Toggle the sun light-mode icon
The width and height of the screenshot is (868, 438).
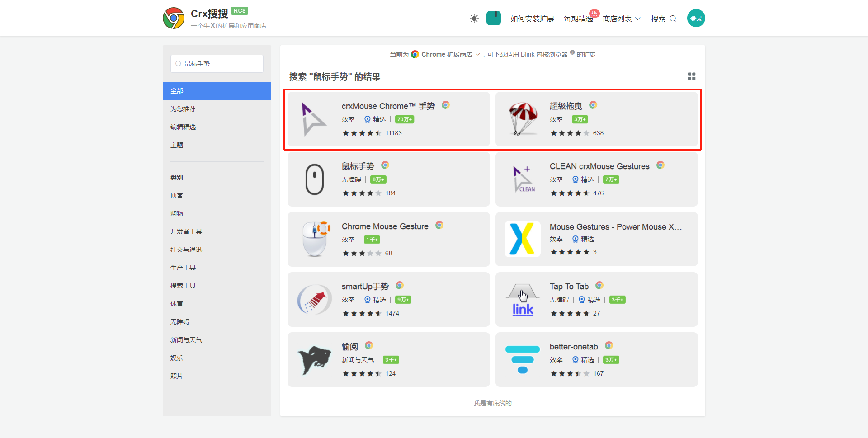point(474,19)
